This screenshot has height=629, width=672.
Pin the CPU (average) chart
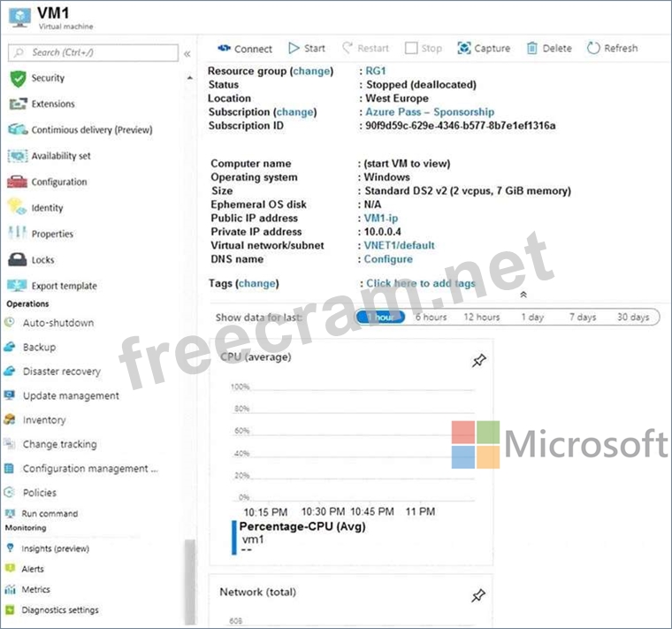[x=478, y=361]
